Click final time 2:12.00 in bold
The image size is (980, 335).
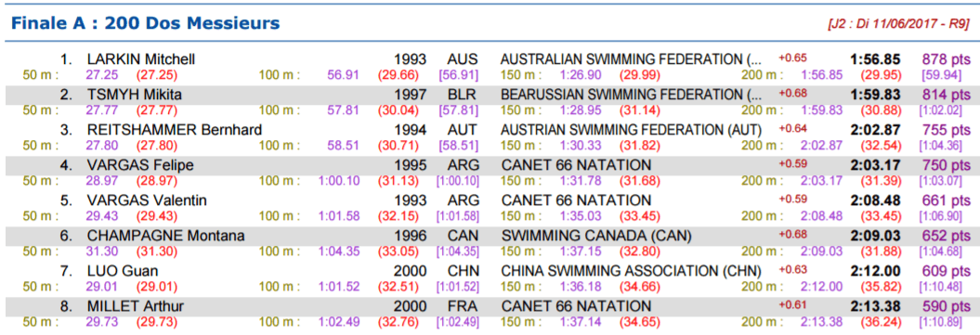(875, 271)
